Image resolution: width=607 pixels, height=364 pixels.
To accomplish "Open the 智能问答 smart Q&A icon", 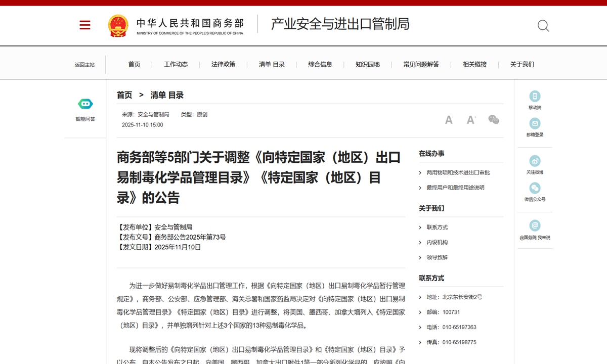I will pos(85,104).
